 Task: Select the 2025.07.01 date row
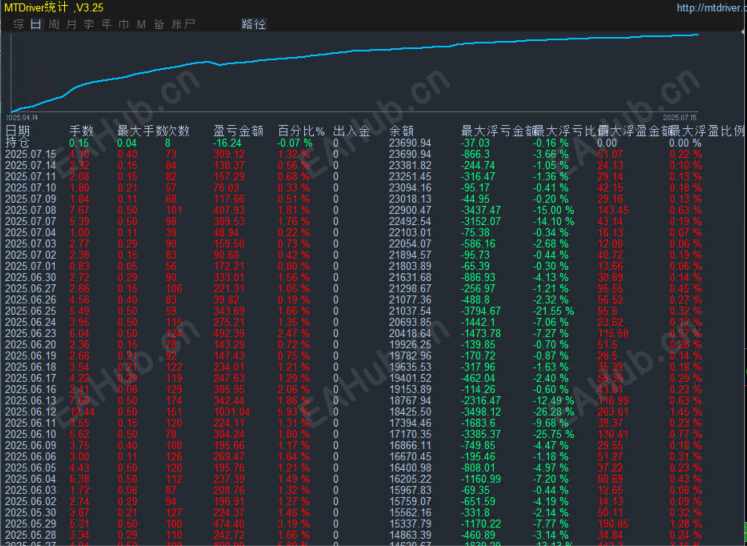[30, 266]
